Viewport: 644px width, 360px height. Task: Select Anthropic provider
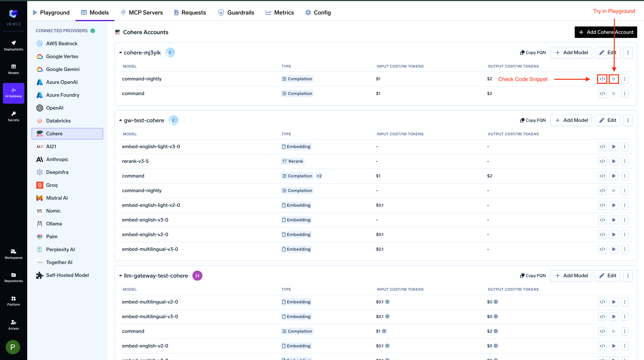67,159
